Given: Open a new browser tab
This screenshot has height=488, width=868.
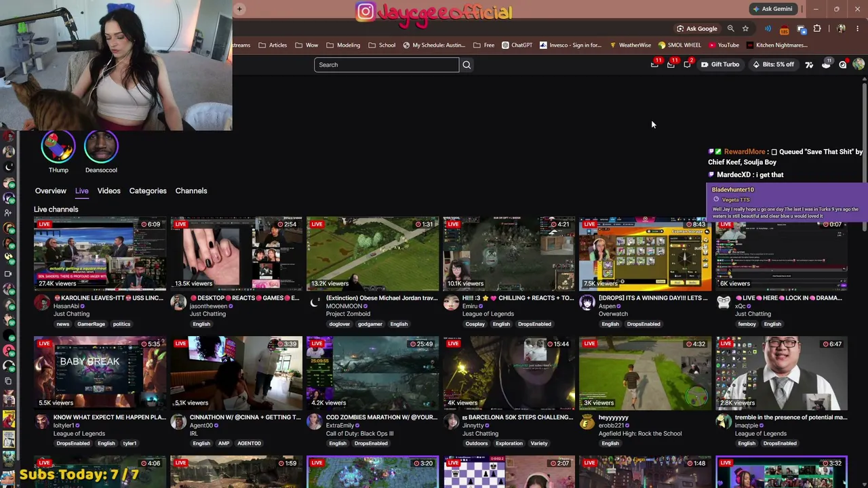Looking at the screenshot, I should (240, 9).
